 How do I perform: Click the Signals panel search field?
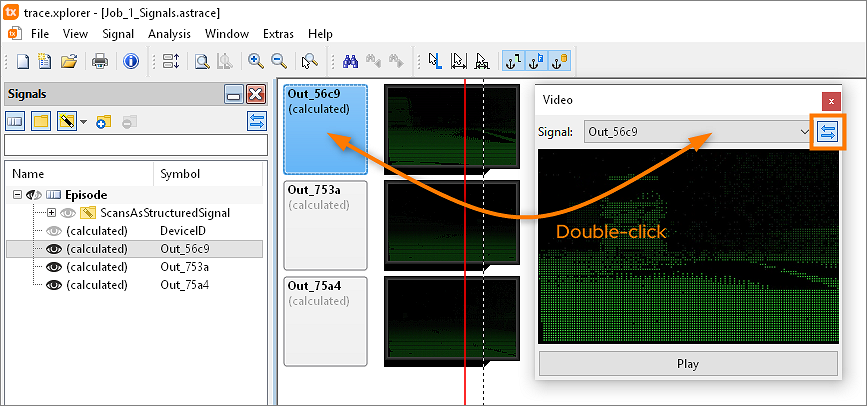(x=136, y=145)
